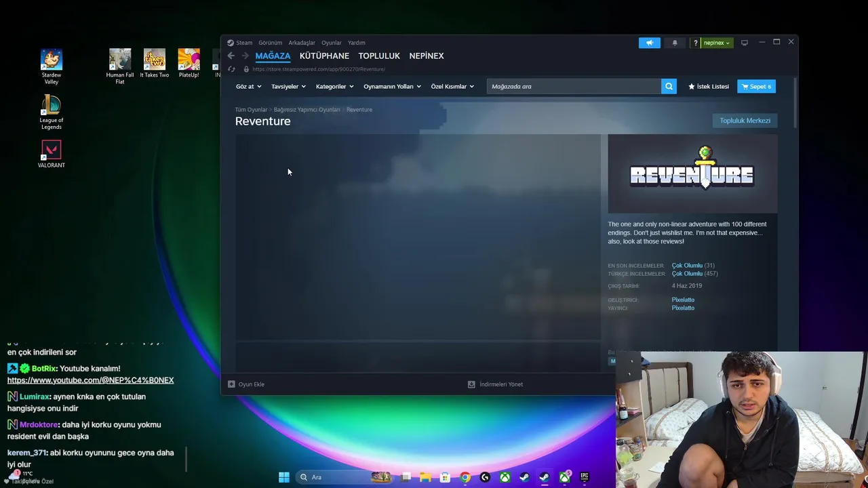
Task: Click the store URL address text
Action: [x=319, y=69]
